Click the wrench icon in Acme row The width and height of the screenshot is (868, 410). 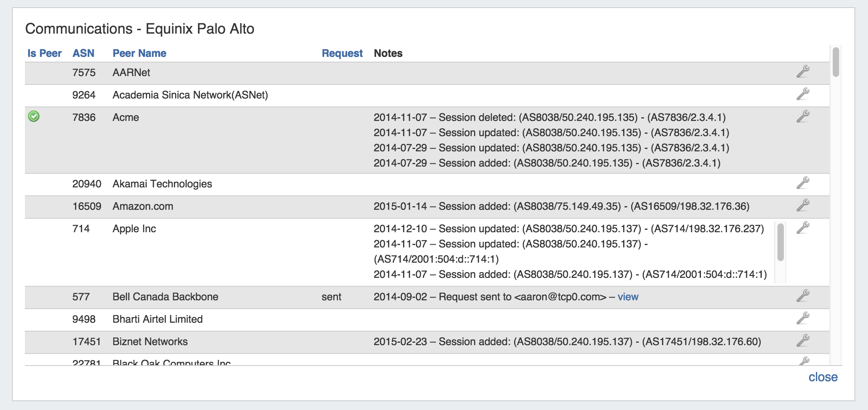coord(803,117)
